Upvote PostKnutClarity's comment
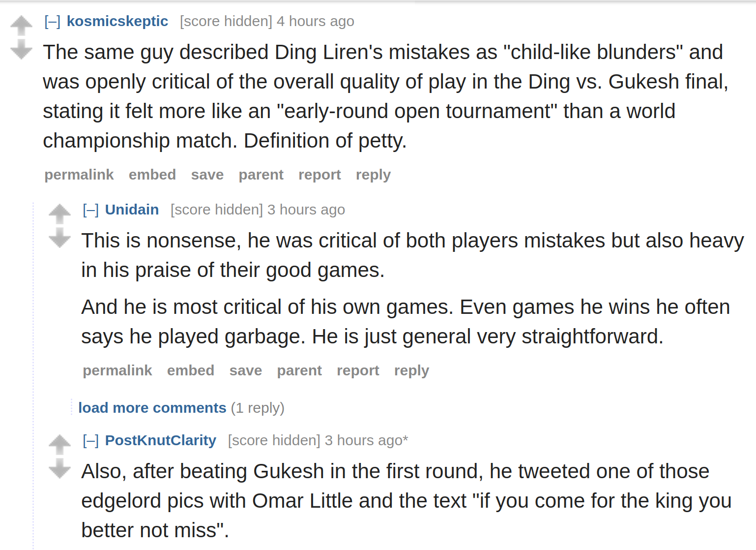Viewport: 756px width, 550px height. coord(59,445)
